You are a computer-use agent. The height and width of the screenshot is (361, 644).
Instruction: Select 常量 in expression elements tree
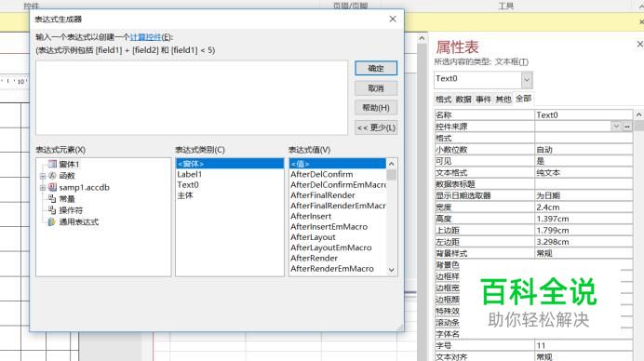tap(67, 199)
